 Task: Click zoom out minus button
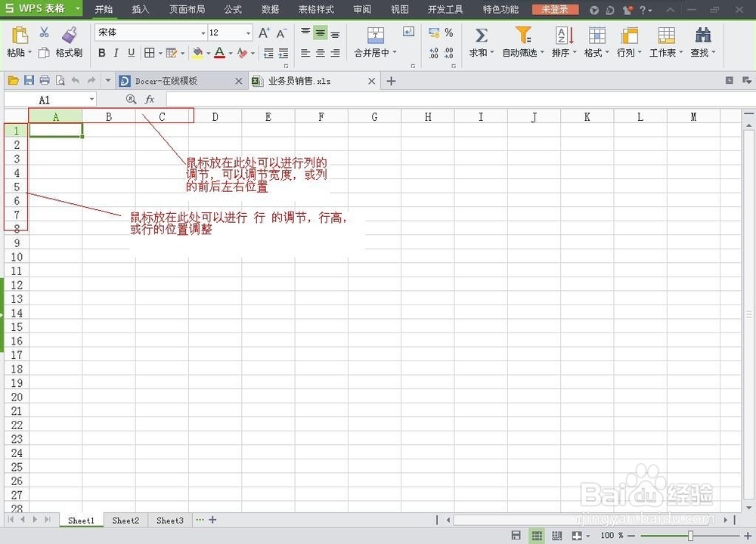click(x=631, y=536)
